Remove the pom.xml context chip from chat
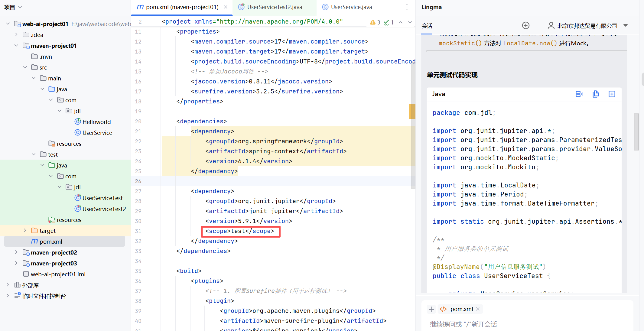 pos(478,309)
